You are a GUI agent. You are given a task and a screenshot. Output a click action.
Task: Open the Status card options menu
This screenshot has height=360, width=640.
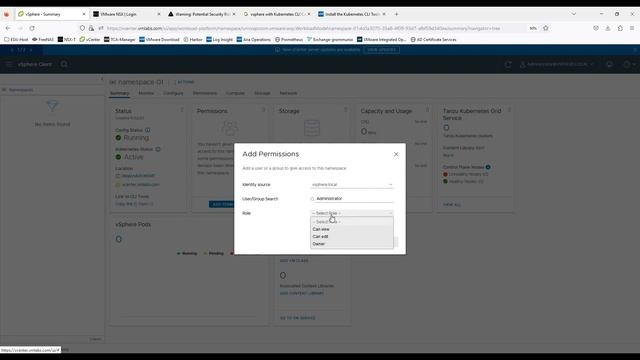(x=182, y=110)
